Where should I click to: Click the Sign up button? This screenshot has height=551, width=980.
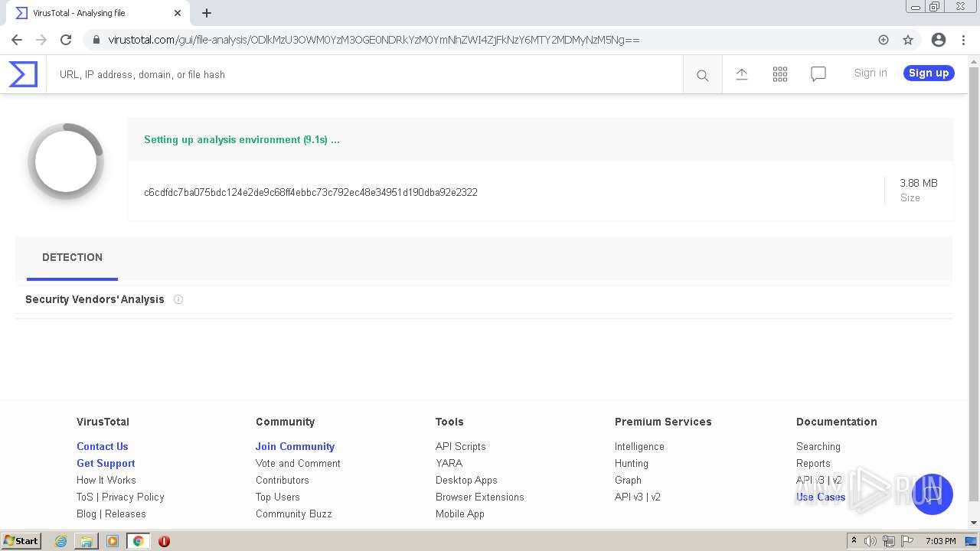tap(929, 73)
